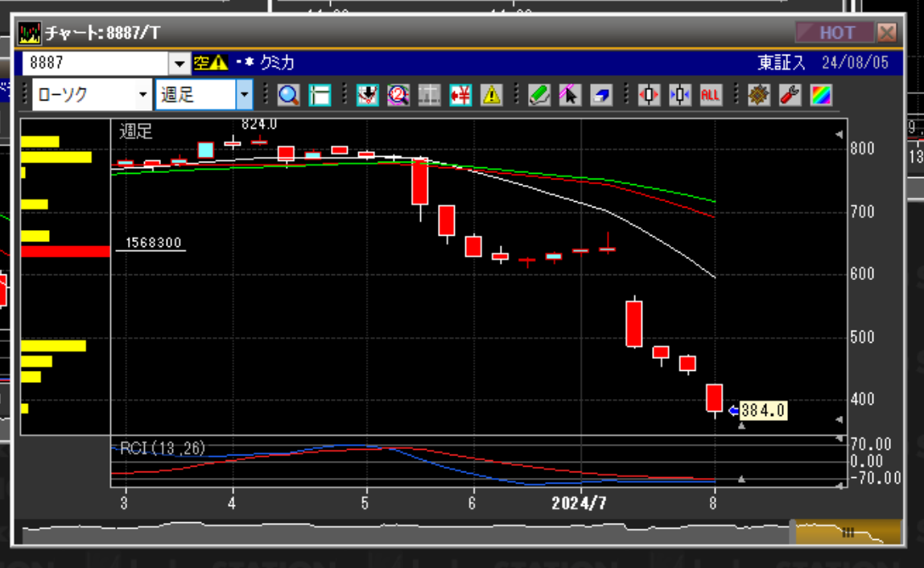Click the eraser tool icon

click(600, 95)
